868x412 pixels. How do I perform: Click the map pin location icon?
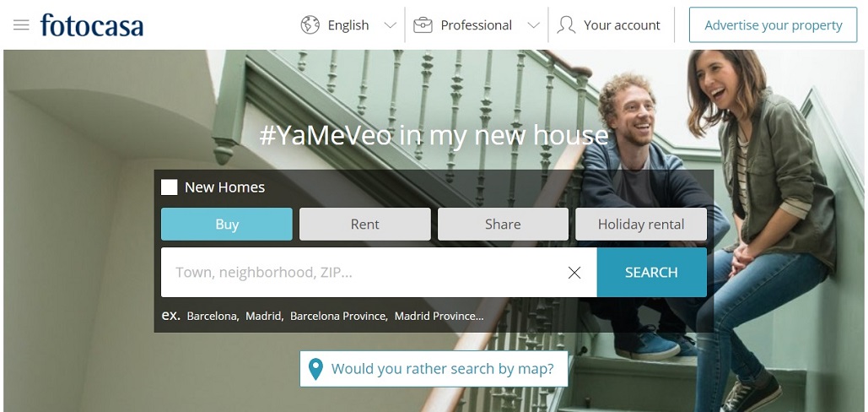[315, 369]
